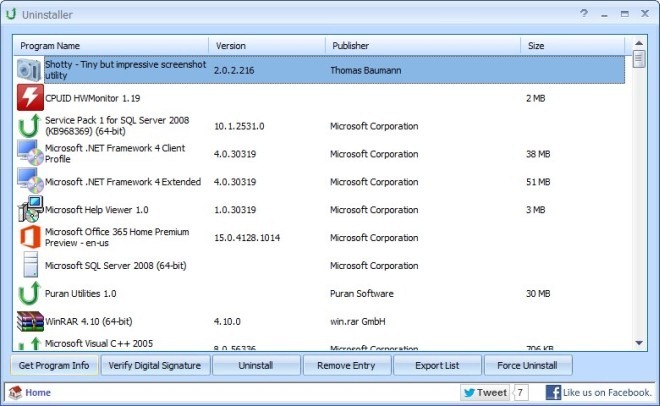Image resolution: width=660 pixels, height=406 pixels.
Task: Select Service Pack 1 for SQL Server 2008
Action: pos(117,125)
